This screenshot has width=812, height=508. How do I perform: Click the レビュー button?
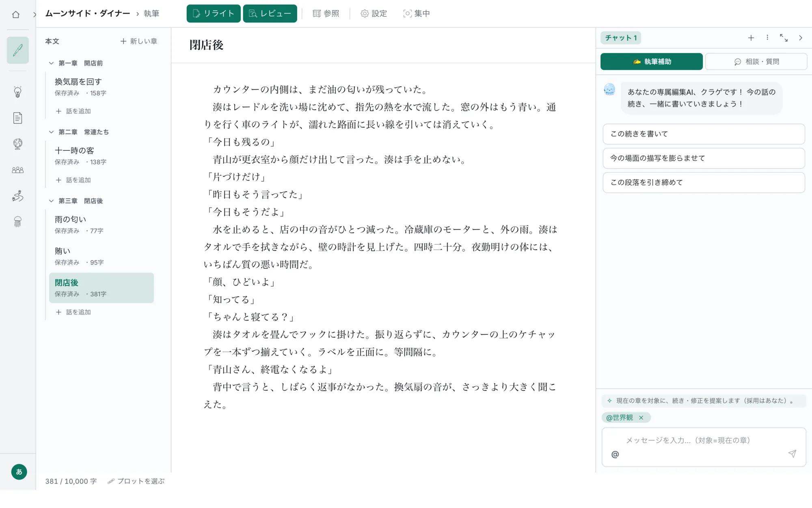point(270,13)
